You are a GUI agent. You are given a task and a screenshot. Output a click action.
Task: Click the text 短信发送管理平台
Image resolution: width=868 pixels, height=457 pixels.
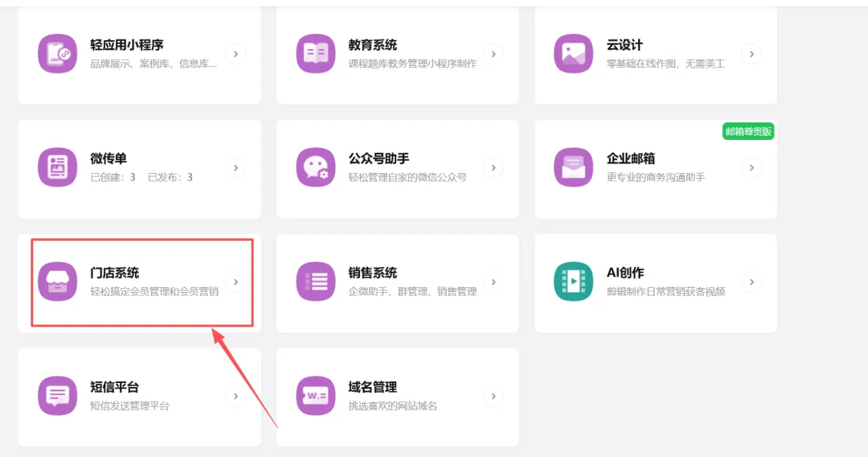click(129, 406)
